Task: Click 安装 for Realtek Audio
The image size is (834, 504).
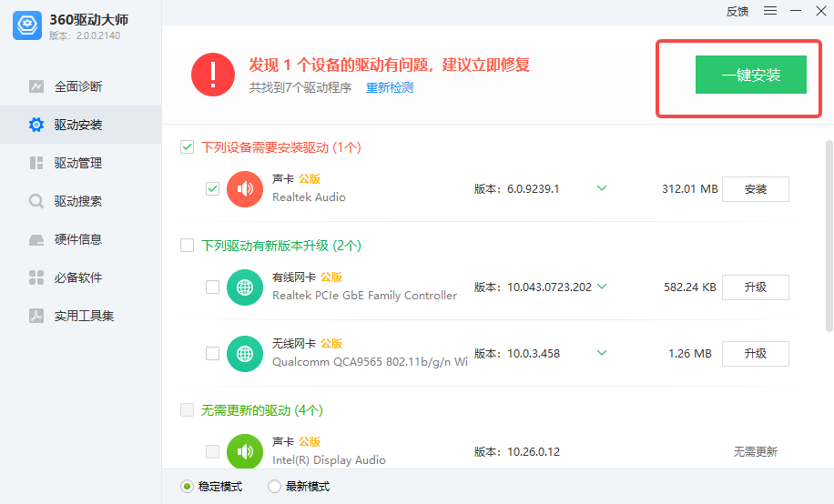Action: coord(756,189)
